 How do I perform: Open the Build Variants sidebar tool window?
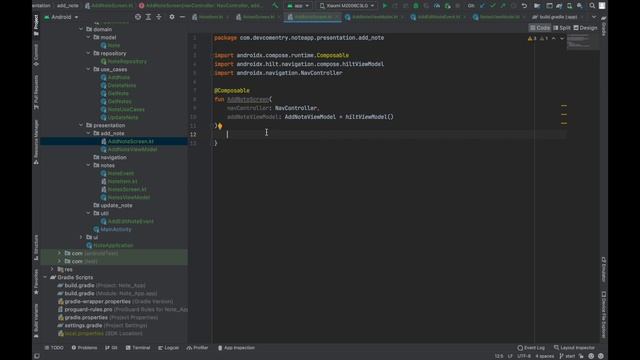tap(36, 320)
